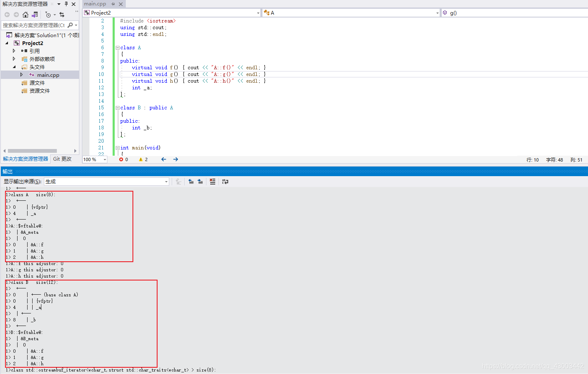Go to previous message in Output panel
Image resolution: width=588 pixels, height=374 pixels.
pos(191,182)
